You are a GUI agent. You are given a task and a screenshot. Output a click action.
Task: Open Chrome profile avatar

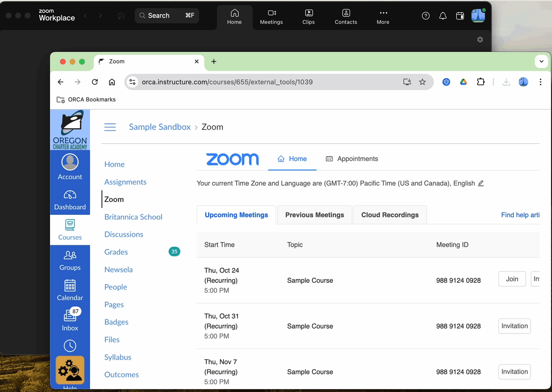tap(523, 82)
